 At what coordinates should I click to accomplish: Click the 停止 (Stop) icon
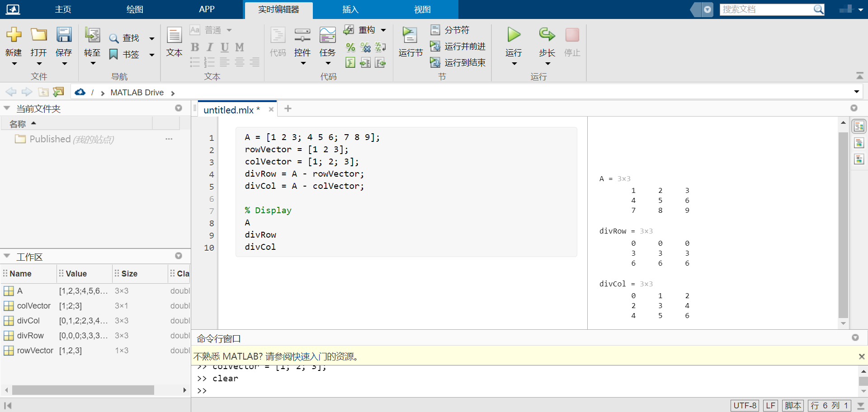click(x=572, y=35)
